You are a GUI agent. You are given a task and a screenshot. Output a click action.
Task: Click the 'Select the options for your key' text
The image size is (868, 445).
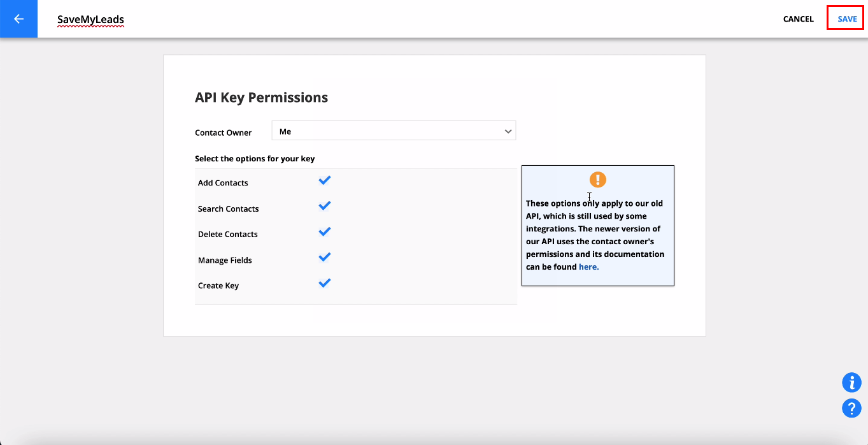pos(255,159)
